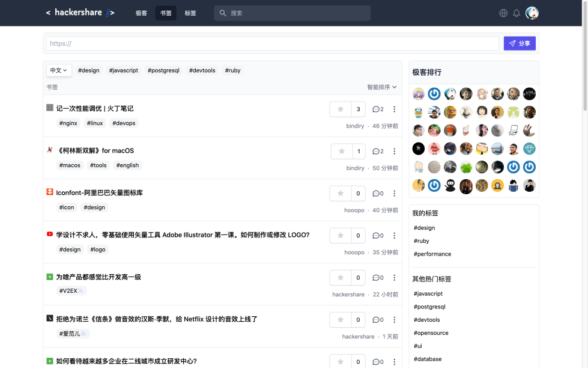The height and width of the screenshot is (368, 588).
Task: Click the search magnifier icon
Action: point(223,13)
